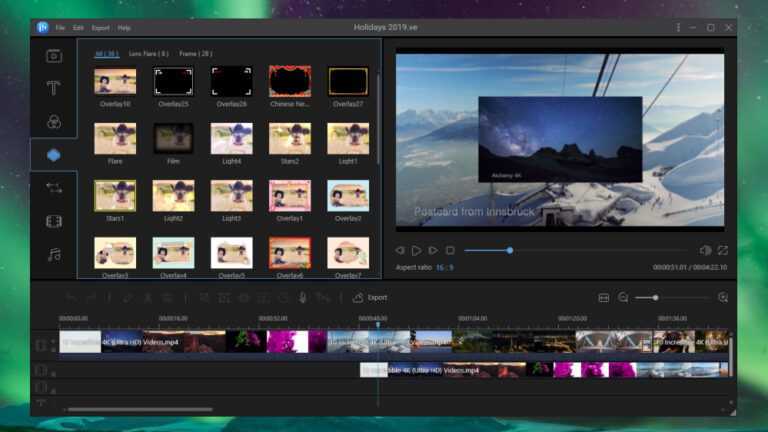Open the Filters panel icon
The width and height of the screenshot is (768, 432).
click(54, 121)
